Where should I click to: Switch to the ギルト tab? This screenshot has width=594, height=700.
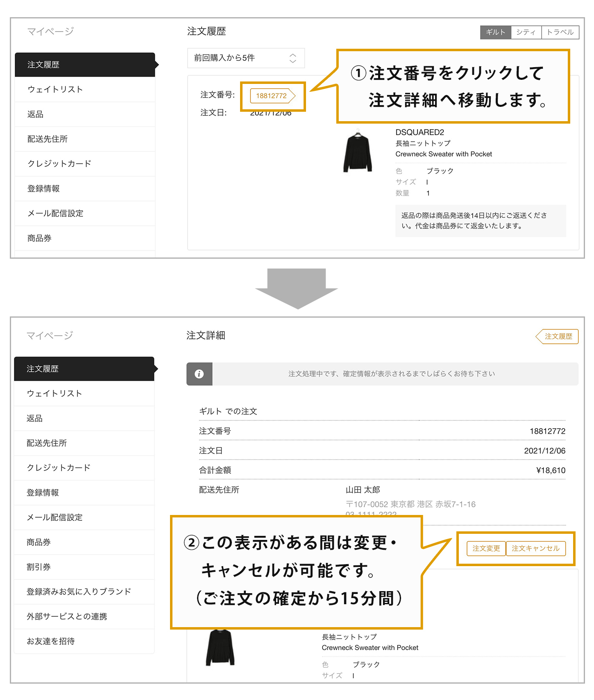[x=495, y=32]
